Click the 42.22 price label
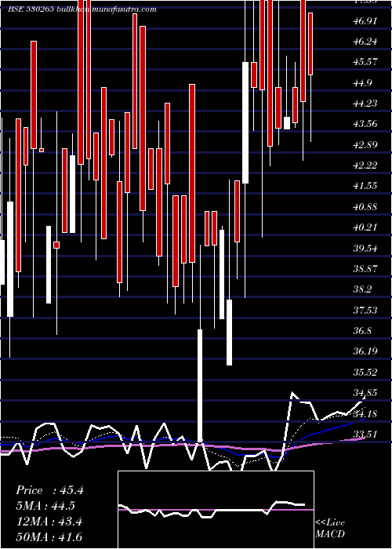The image size is (392, 549). pyautogui.click(x=365, y=165)
